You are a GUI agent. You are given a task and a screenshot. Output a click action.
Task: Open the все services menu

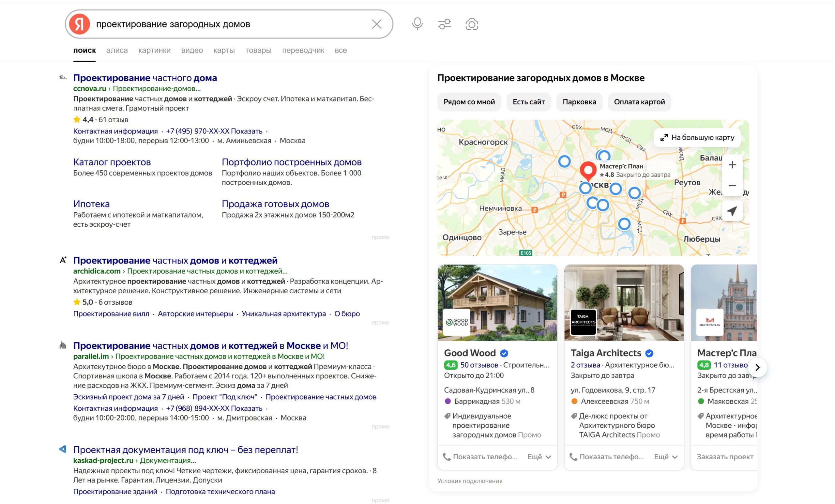(x=341, y=50)
